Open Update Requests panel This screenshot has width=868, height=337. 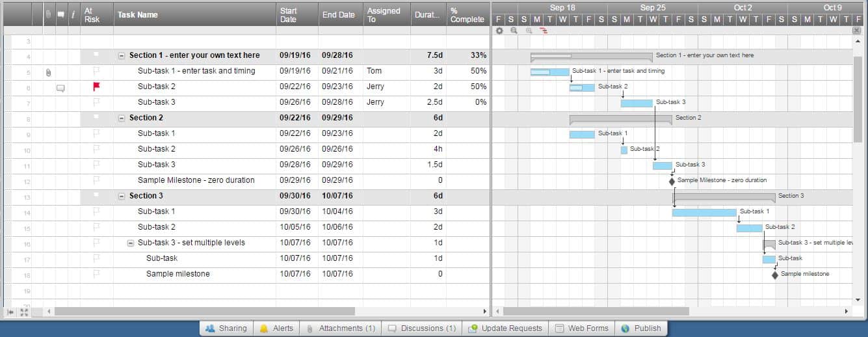click(505, 329)
